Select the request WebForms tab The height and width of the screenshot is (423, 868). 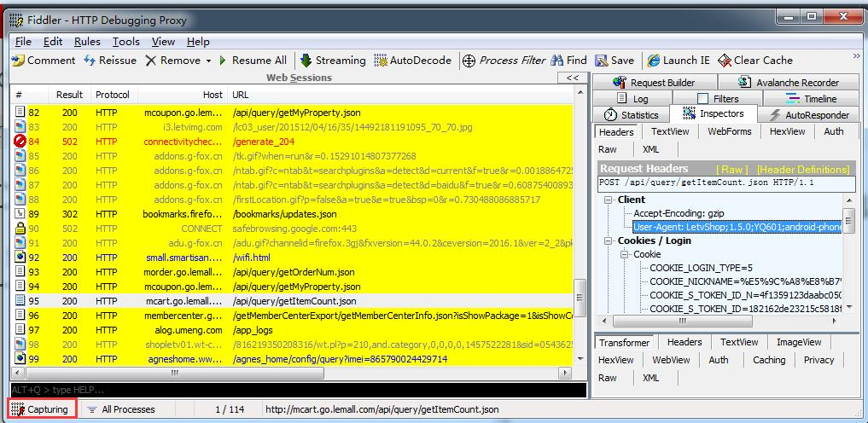pos(730,131)
